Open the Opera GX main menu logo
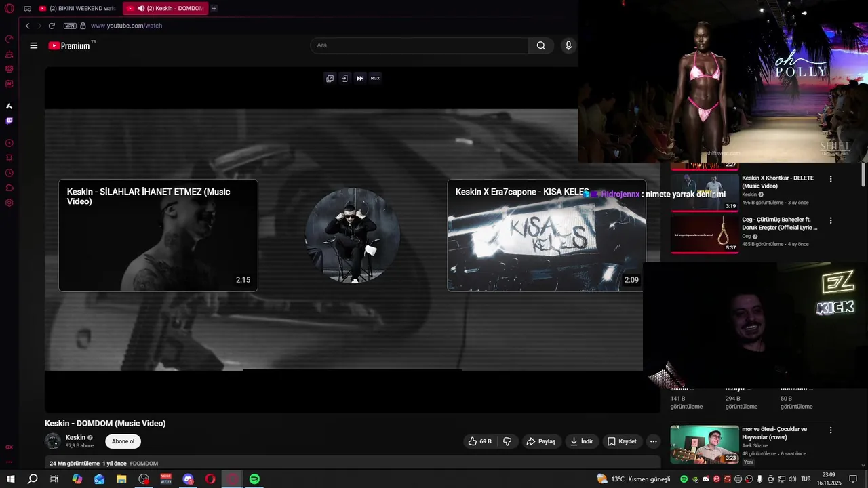Image resolution: width=868 pixels, height=488 pixels. coord(9,9)
